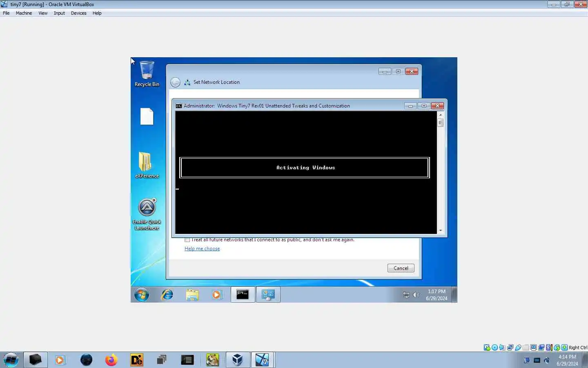Click the audio indicator in VirtualBox status bar

click(502, 348)
